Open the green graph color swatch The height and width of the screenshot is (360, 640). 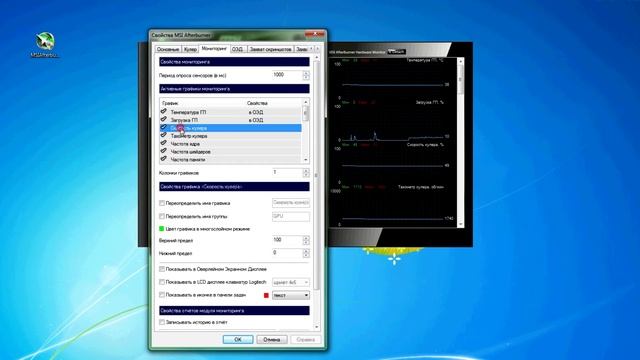[161, 229]
